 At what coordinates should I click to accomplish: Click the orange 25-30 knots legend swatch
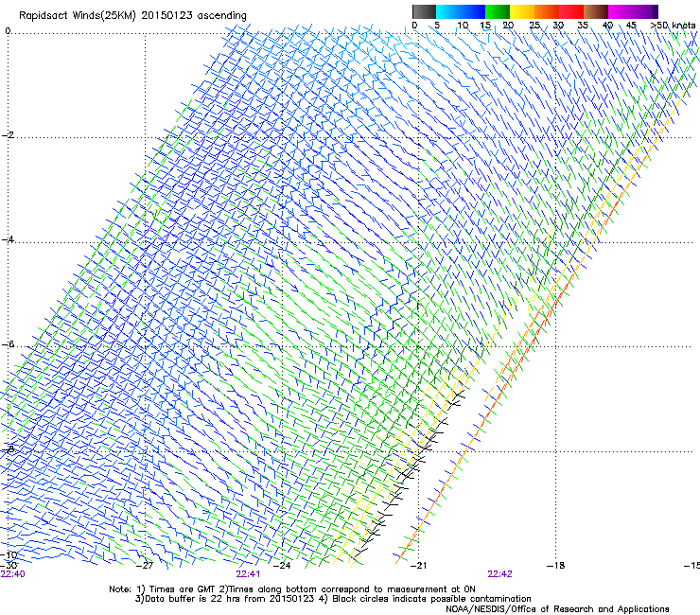pyautogui.click(x=547, y=11)
